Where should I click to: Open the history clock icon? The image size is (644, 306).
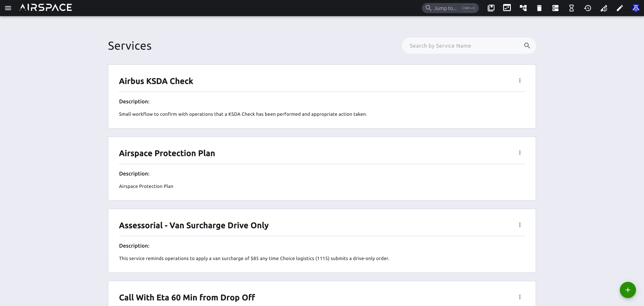tap(587, 8)
